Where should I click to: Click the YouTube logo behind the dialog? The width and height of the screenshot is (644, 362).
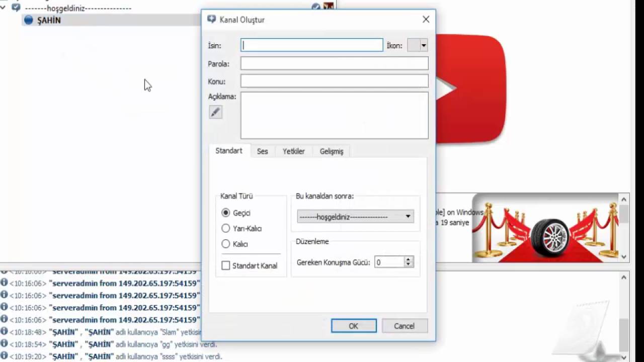470,88
